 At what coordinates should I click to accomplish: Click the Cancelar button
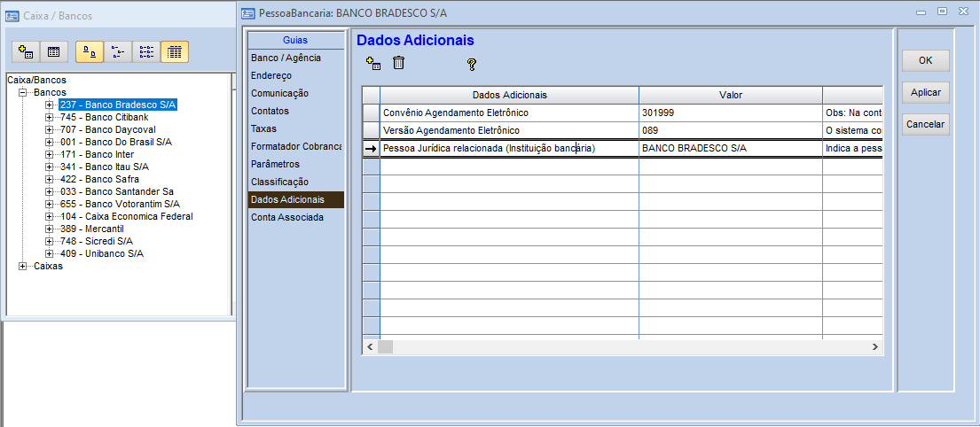click(x=926, y=124)
